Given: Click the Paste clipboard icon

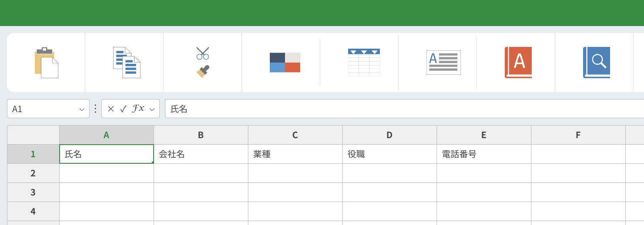Looking at the screenshot, I should [x=46, y=63].
